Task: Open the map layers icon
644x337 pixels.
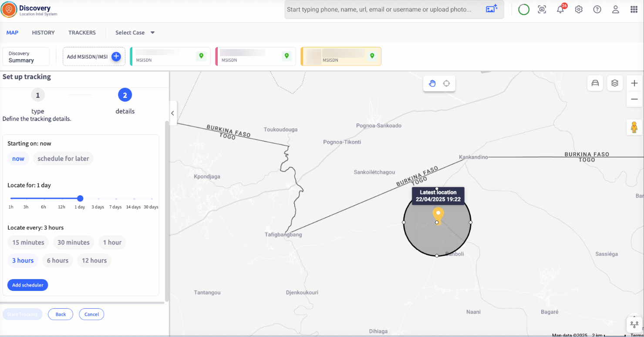Action: [x=614, y=83]
